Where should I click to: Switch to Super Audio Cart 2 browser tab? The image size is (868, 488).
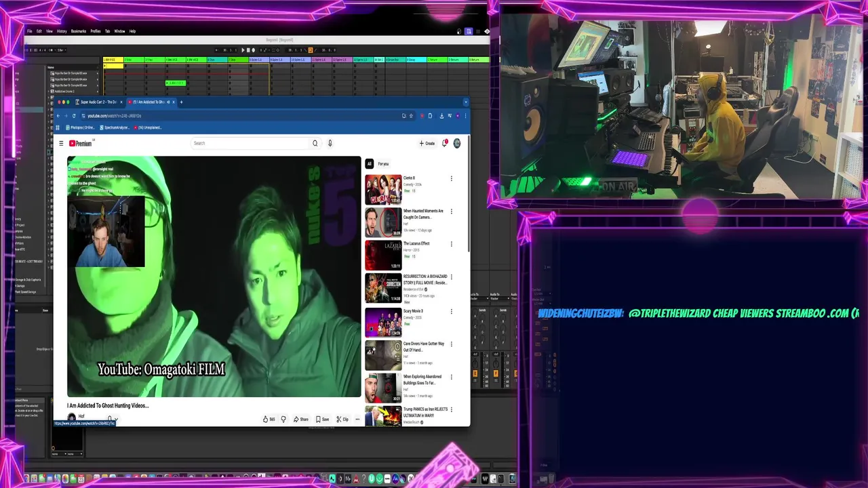(x=99, y=102)
